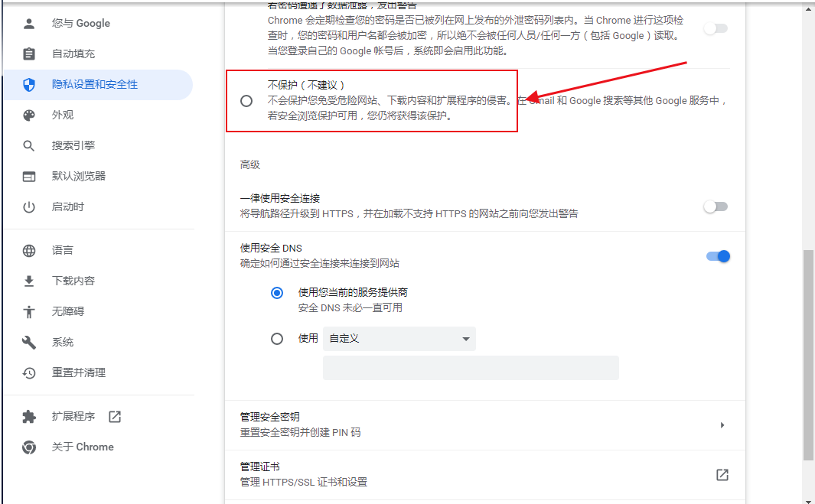The height and width of the screenshot is (504, 815).
Task: Click the 安全 DNS 未必一直可用 description text
Action: click(350, 307)
